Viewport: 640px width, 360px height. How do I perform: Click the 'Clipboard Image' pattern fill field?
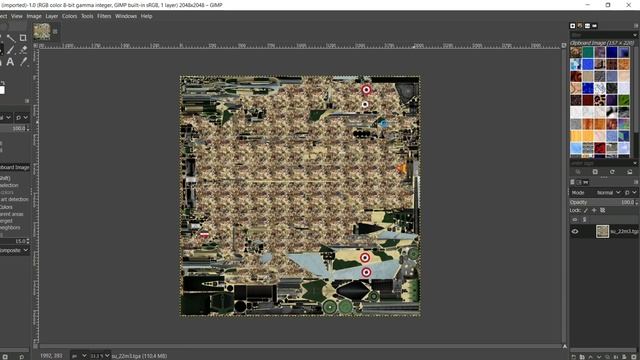click(x=15, y=167)
